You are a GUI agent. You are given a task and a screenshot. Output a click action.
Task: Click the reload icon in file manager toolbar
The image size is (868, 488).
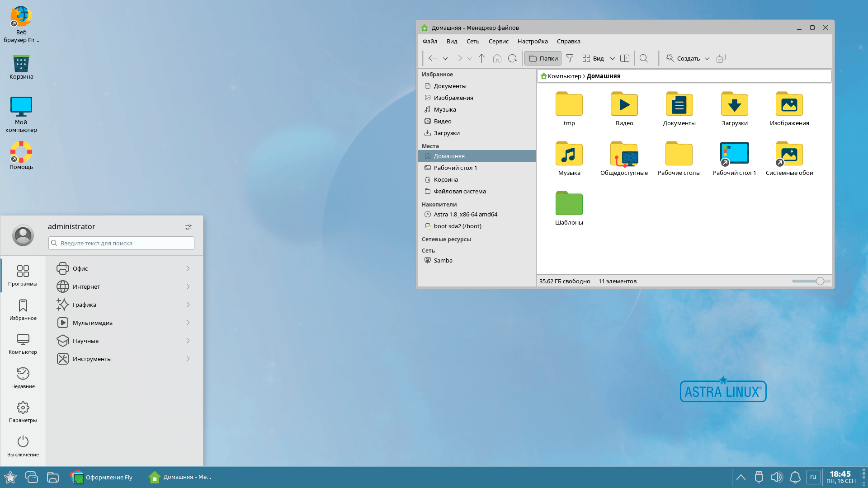(512, 58)
